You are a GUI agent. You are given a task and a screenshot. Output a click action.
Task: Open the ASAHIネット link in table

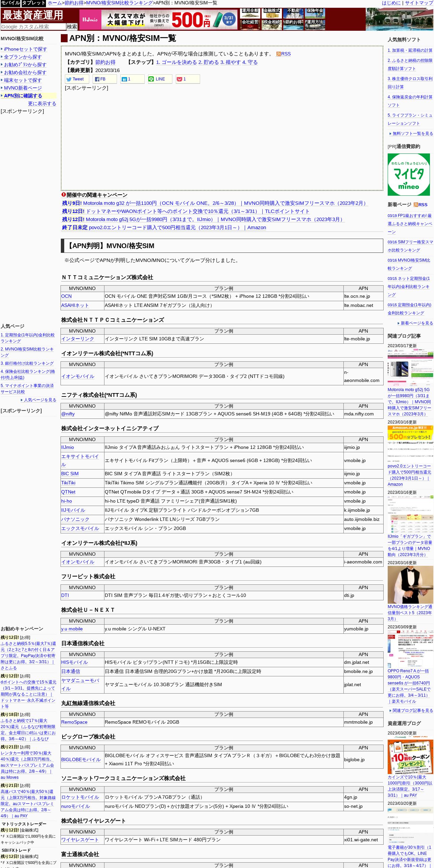coord(75,305)
